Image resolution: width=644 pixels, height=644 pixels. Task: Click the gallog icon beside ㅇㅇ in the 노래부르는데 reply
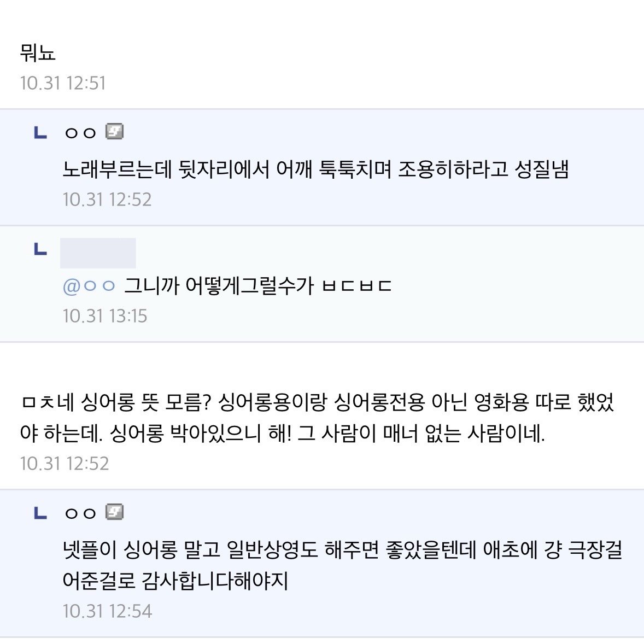click(114, 132)
